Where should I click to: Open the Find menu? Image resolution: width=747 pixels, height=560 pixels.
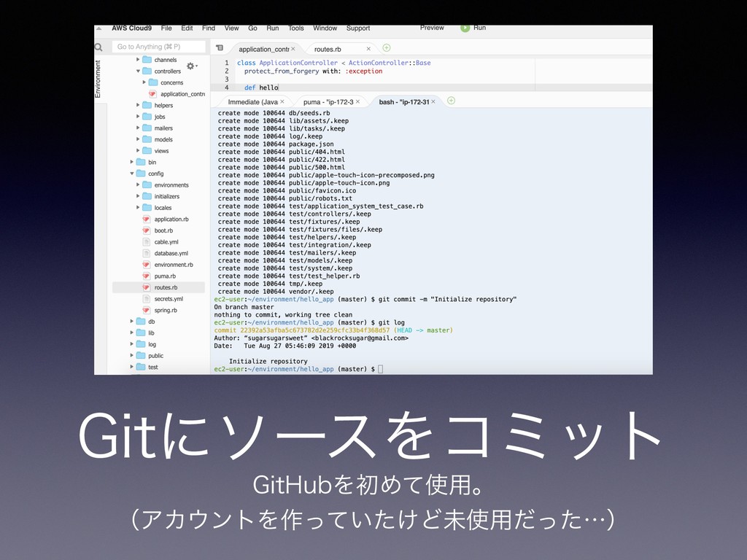(x=208, y=28)
